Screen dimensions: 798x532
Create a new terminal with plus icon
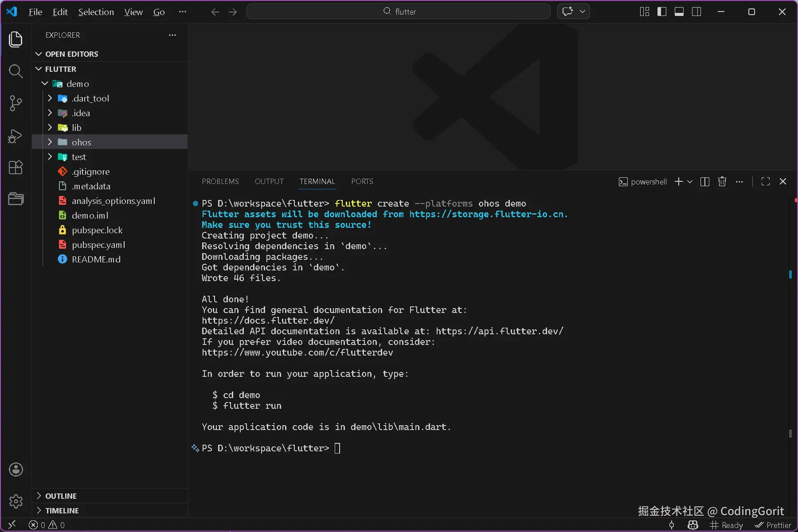point(679,182)
